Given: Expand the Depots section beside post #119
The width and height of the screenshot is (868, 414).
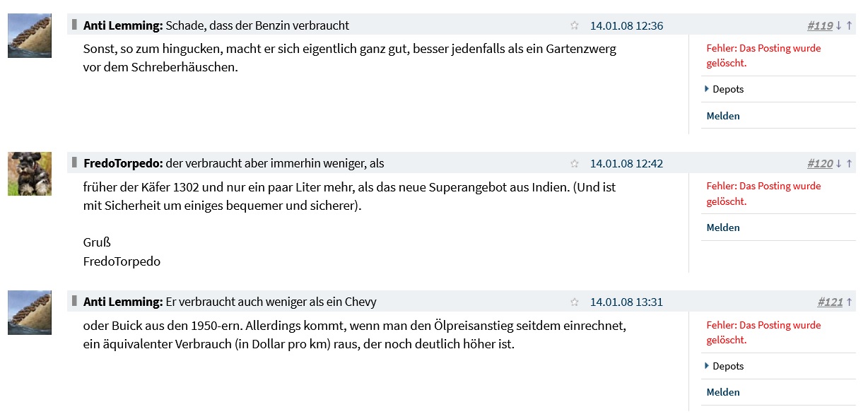Looking at the screenshot, I should click(x=726, y=89).
